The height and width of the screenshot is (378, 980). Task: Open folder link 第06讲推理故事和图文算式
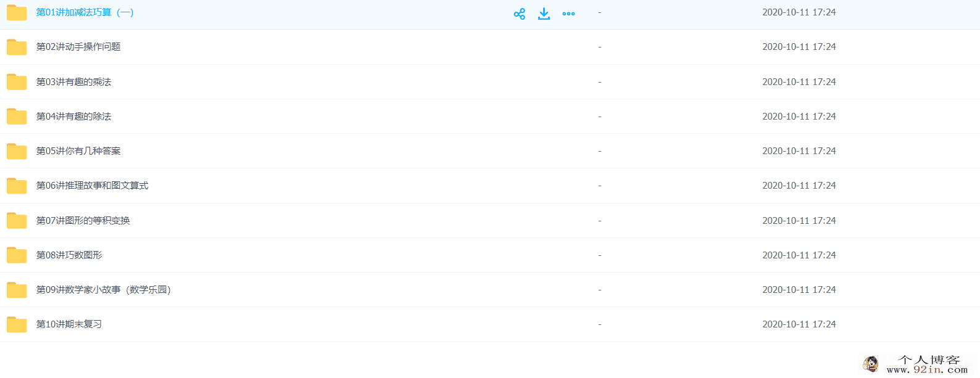pos(92,186)
